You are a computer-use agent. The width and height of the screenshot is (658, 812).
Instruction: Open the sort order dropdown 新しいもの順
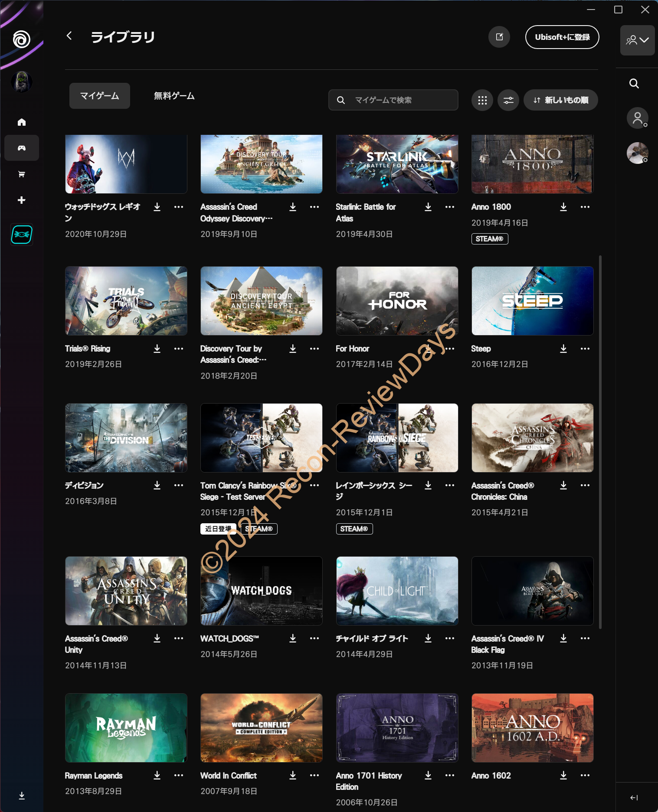pos(560,100)
